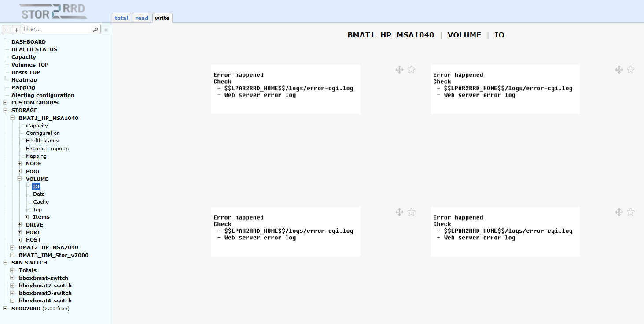Expand the STOR2RRD (2.00 free) node
The image size is (644, 324).
(x=5, y=309)
